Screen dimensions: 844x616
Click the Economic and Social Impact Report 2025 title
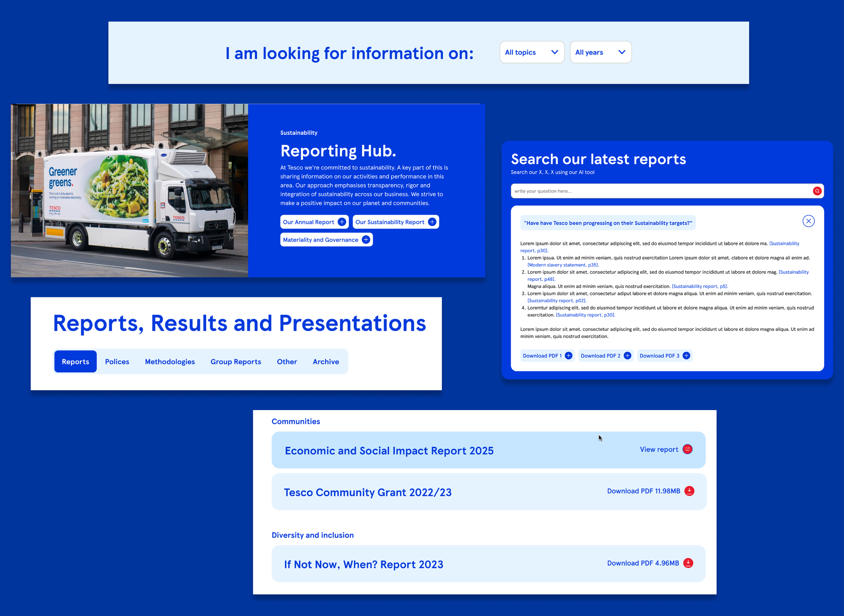pos(389,451)
